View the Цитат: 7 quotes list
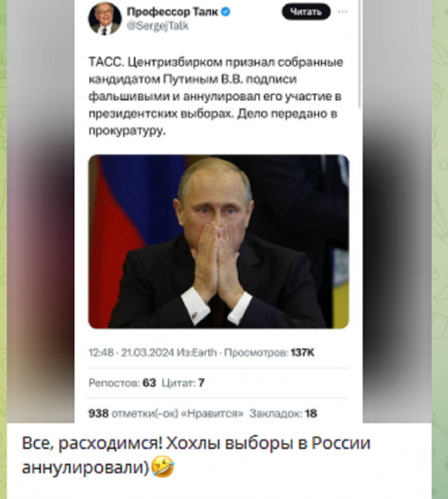This screenshot has height=499, width=448. (x=183, y=383)
